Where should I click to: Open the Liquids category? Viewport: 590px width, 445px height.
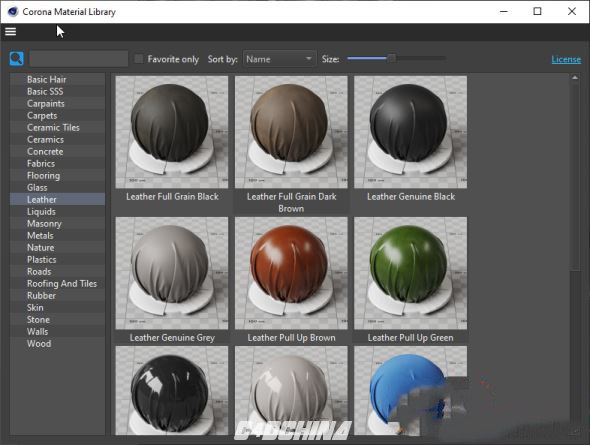pos(58,211)
